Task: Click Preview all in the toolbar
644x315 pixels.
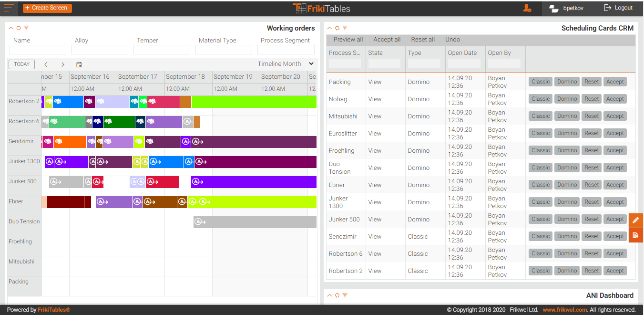Action: (x=348, y=40)
